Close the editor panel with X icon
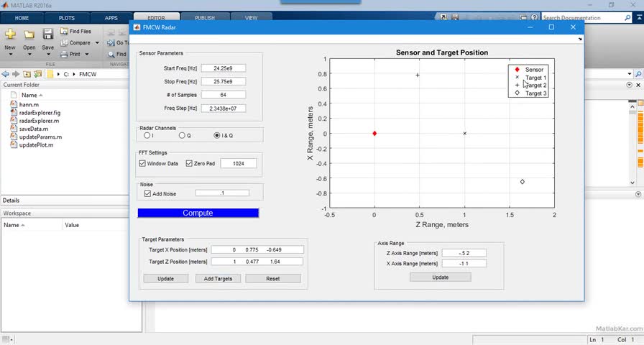The width and height of the screenshot is (644, 345). [x=638, y=85]
